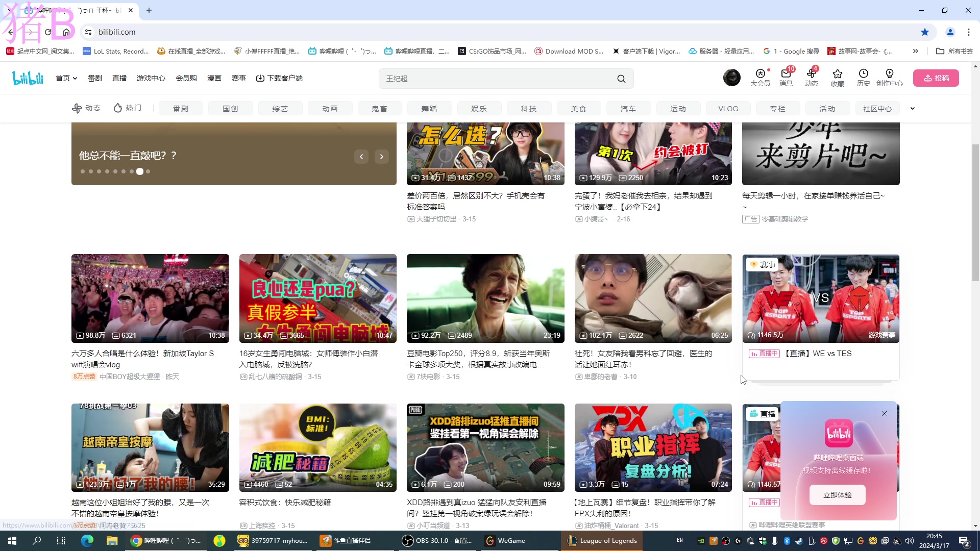The height and width of the screenshot is (551, 980).
Task: Show more bookmarks chevron
Action: [x=916, y=51]
